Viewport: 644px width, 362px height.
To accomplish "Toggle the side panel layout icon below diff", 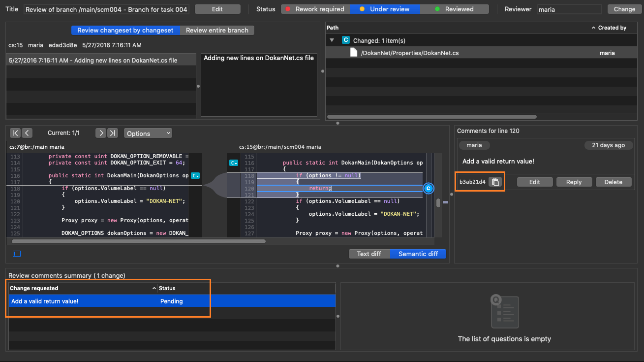I will (17, 254).
